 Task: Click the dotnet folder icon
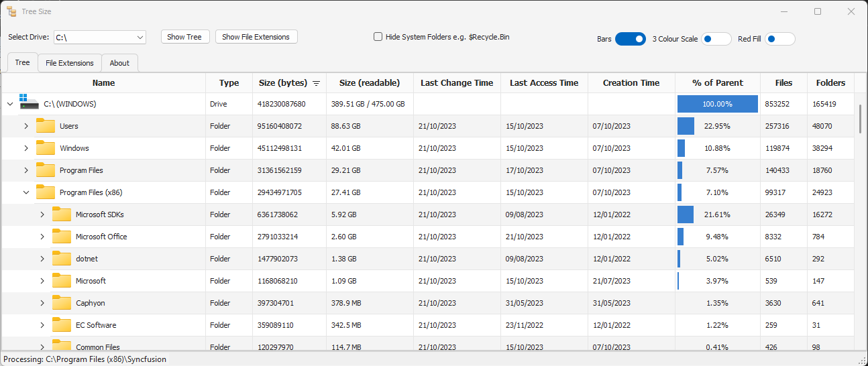(62, 259)
